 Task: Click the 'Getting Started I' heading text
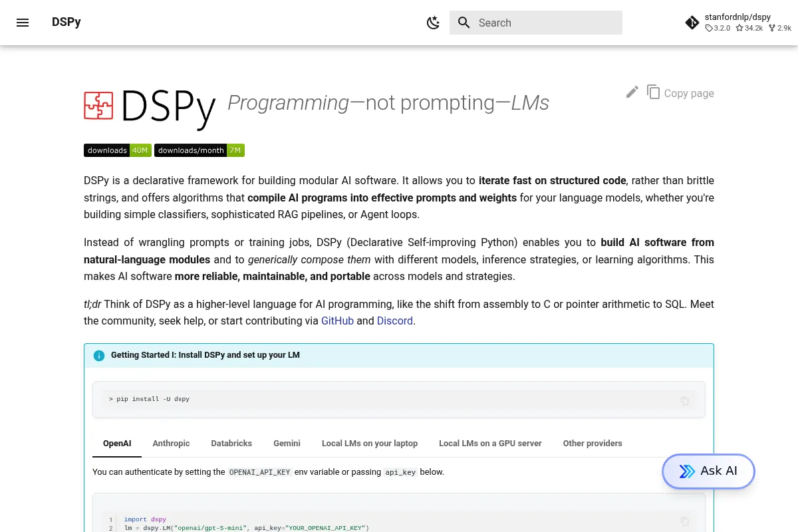point(205,355)
